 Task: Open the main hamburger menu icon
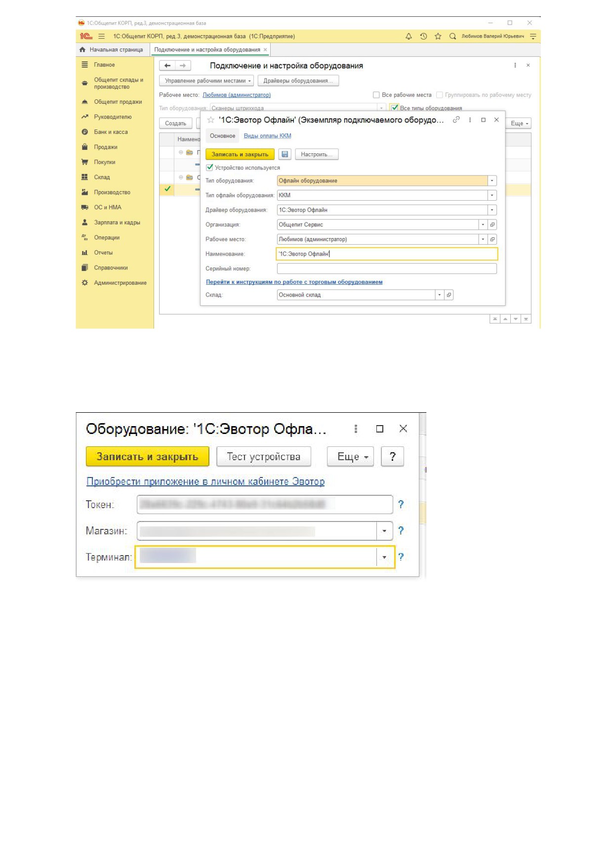click(101, 36)
